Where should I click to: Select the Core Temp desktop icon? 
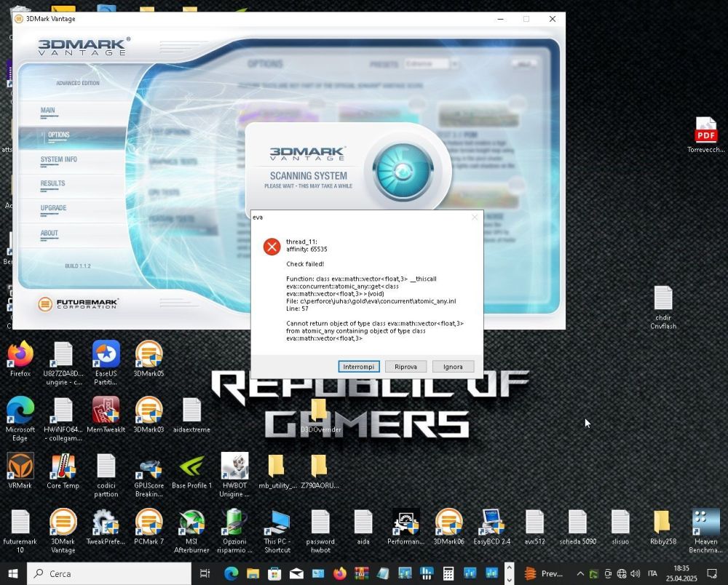[x=63, y=471]
